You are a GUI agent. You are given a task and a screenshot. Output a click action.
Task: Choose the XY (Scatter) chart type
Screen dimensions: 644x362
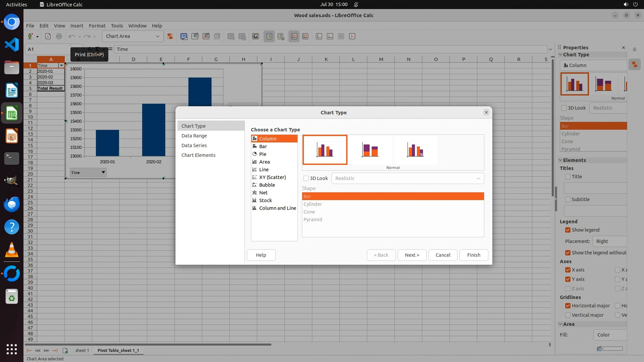[x=272, y=177]
